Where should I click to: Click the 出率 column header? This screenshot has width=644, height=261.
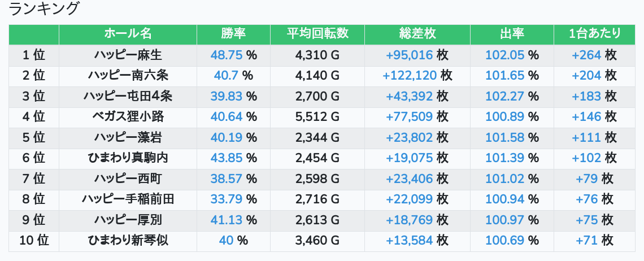point(512,34)
